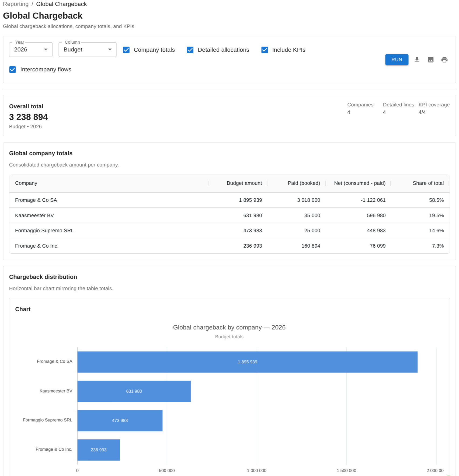Viewport: 459px width, 476px height.
Task: Sort by Budget amount column header
Action: click(x=244, y=183)
